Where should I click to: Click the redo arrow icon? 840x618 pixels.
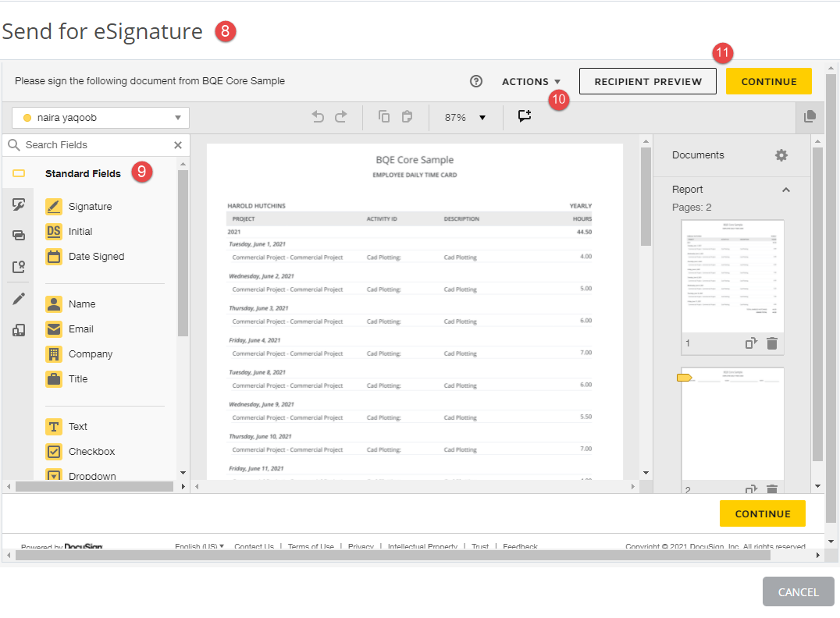tap(341, 117)
